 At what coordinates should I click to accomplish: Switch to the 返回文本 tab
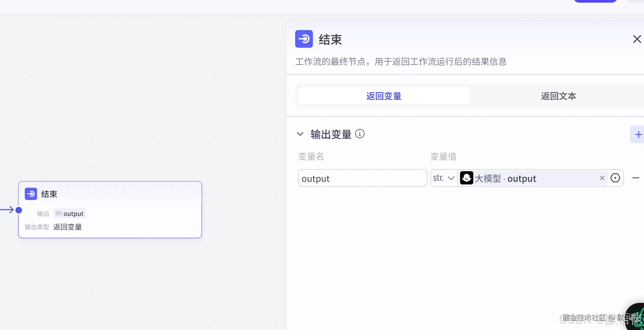pos(558,96)
